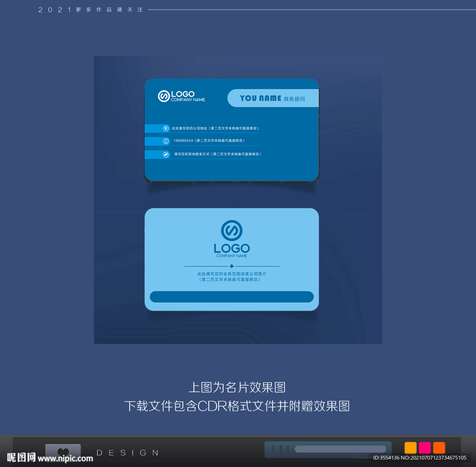
Task: Expand the 2021 更多作品请关注 header line
Action: coord(90,9)
